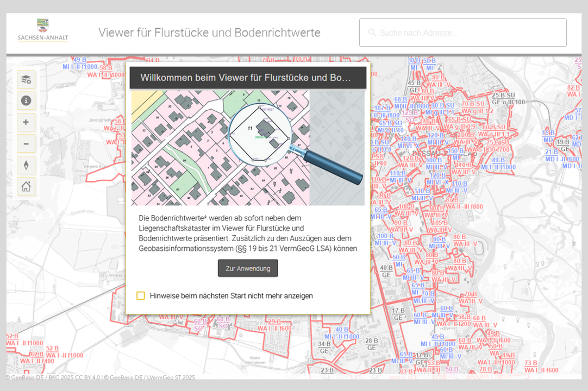The height and width of the screenshot is (391, 588).
Task: Zoom out of the map
Action: 26,144
